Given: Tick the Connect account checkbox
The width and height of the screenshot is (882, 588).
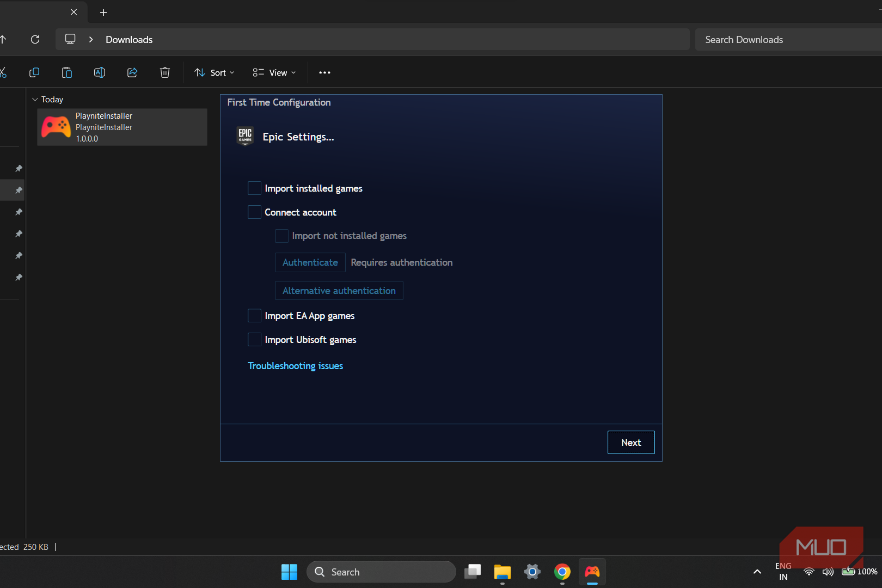Looking at the screenshot, I should [x=254, y=212].
